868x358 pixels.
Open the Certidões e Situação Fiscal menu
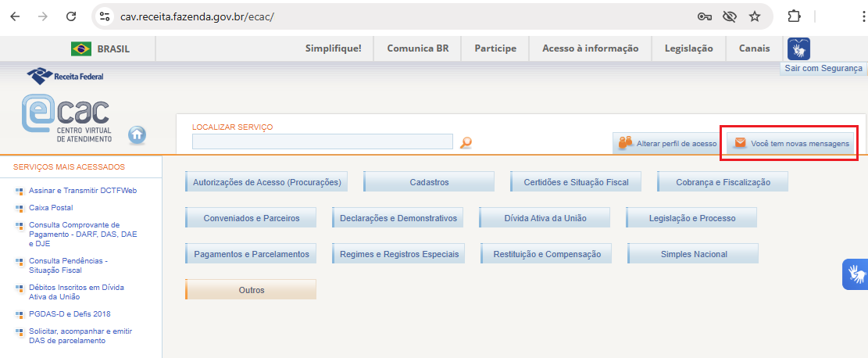click(576, 182)
